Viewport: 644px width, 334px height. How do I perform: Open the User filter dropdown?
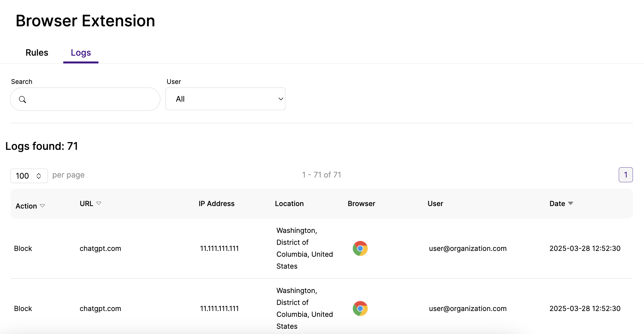tap(225, 99)
